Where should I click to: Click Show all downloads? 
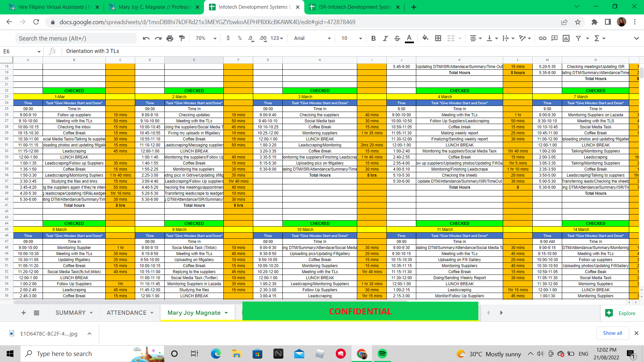click(x=612, y=333)
